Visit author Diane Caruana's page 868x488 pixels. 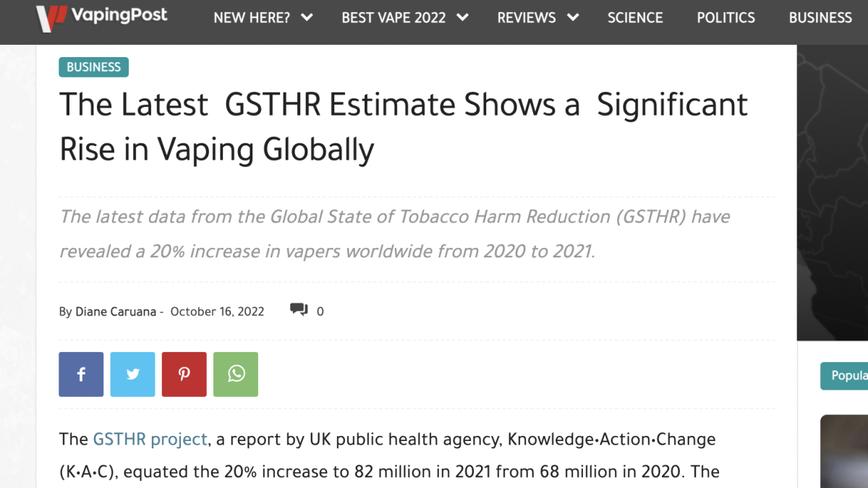[115, 312]
